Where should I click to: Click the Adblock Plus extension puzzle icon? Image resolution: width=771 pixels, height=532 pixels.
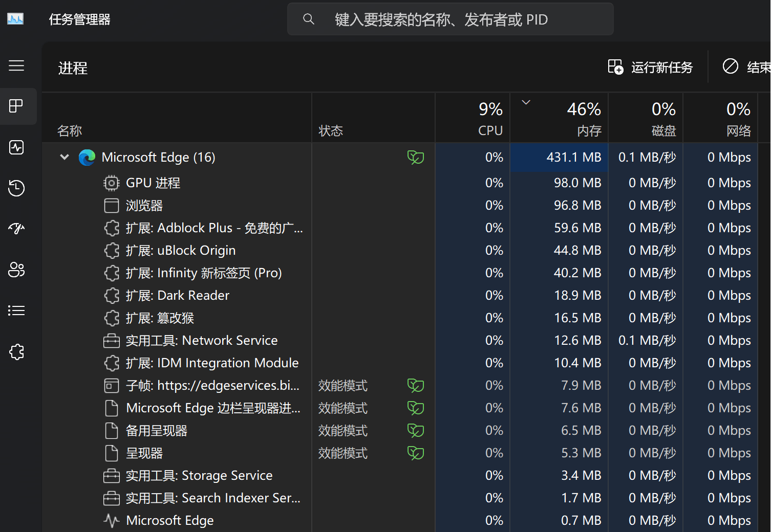[112, 228]
